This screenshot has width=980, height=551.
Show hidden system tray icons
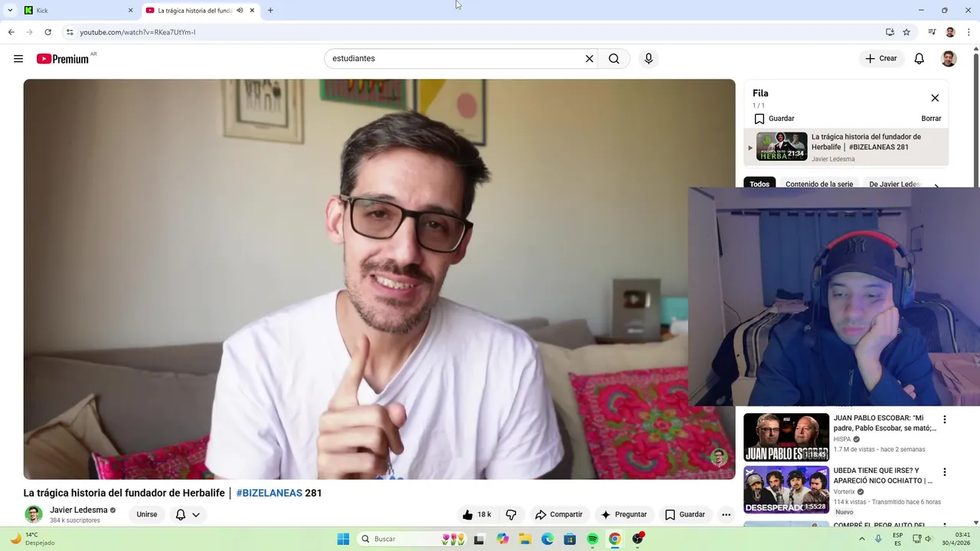tap(862, 539)
